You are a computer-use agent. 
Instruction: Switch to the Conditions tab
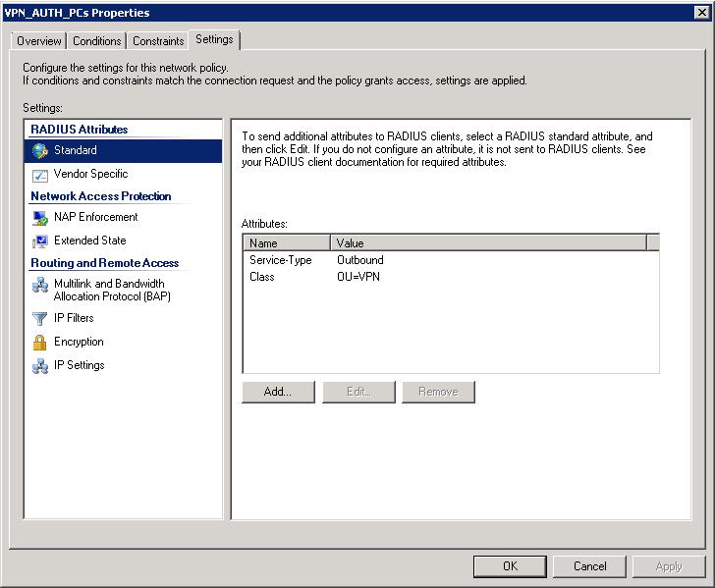[x=96, y=41]
